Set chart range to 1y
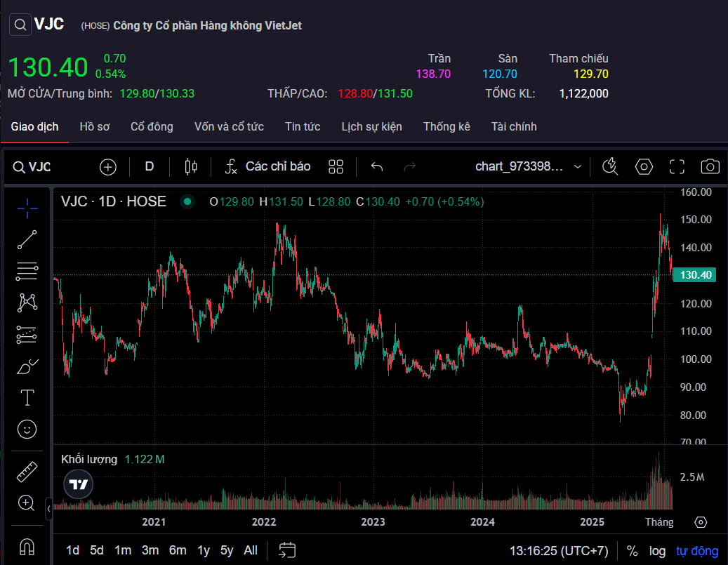The height and width of the screenshot is (565, 728). (204, 550)
